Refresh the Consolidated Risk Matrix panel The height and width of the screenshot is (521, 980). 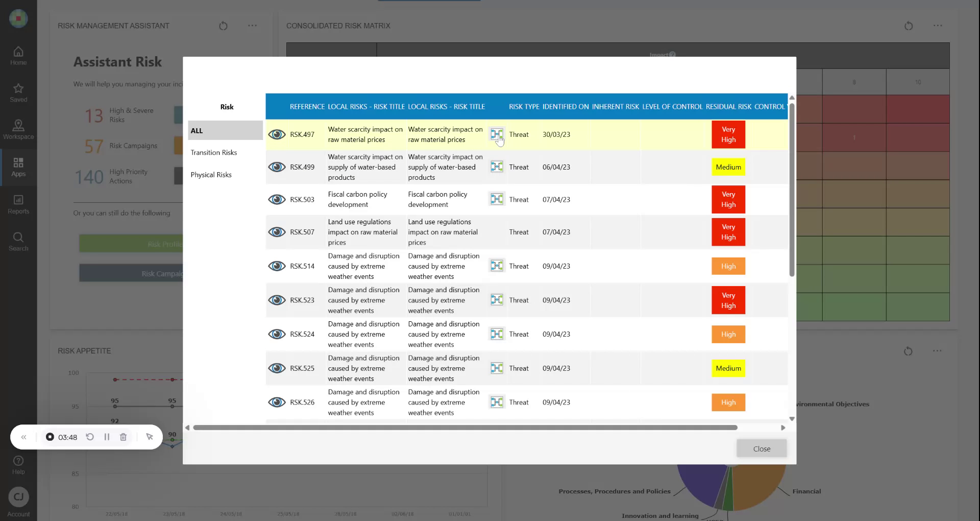point(909,26)
